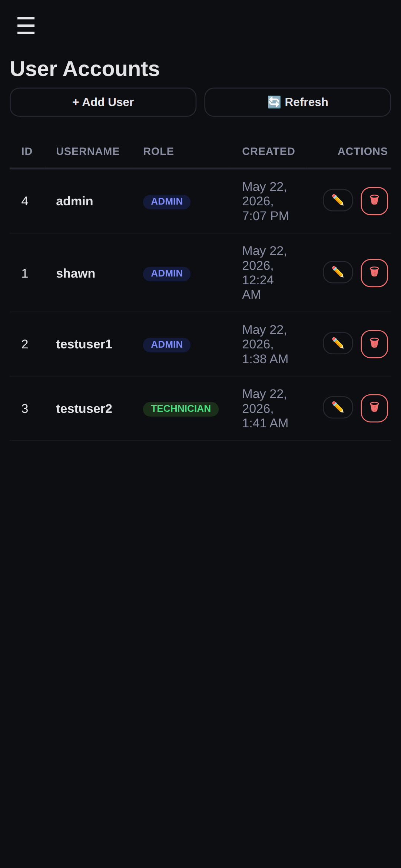Refresh the user accounts list

298,102
